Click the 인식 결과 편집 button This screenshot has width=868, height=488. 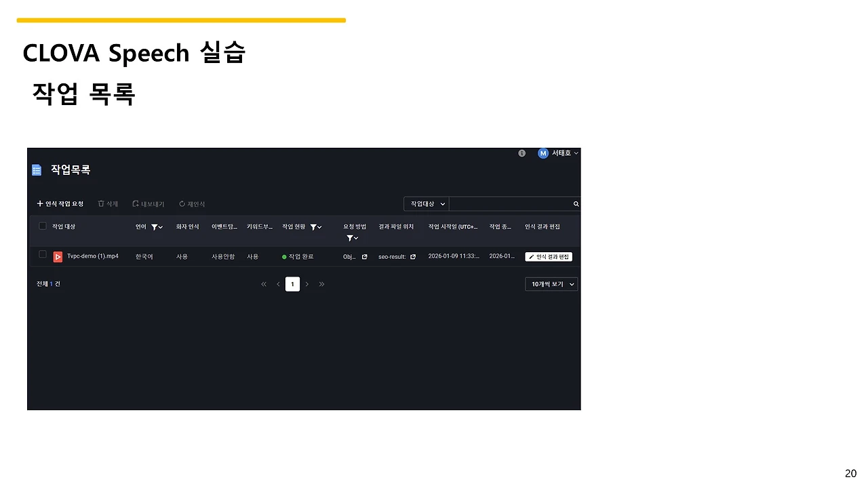[x=548, y=256]
